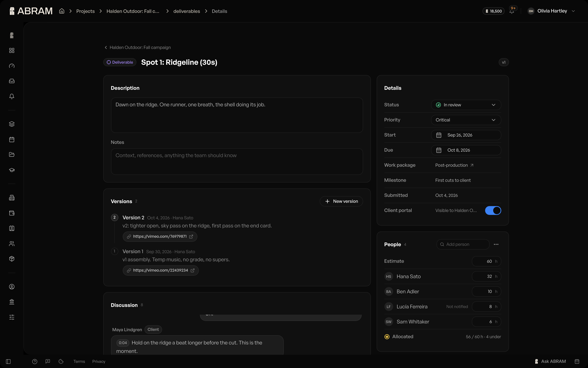Image resolution: width=588 pixels, height=368 pixels.
Task: Open the dashboard grid icon in sidebar
Action: point(12,50)
